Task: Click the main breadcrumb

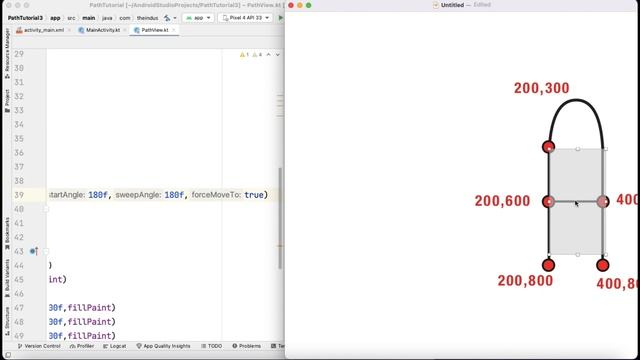Action: click(89, 18)
